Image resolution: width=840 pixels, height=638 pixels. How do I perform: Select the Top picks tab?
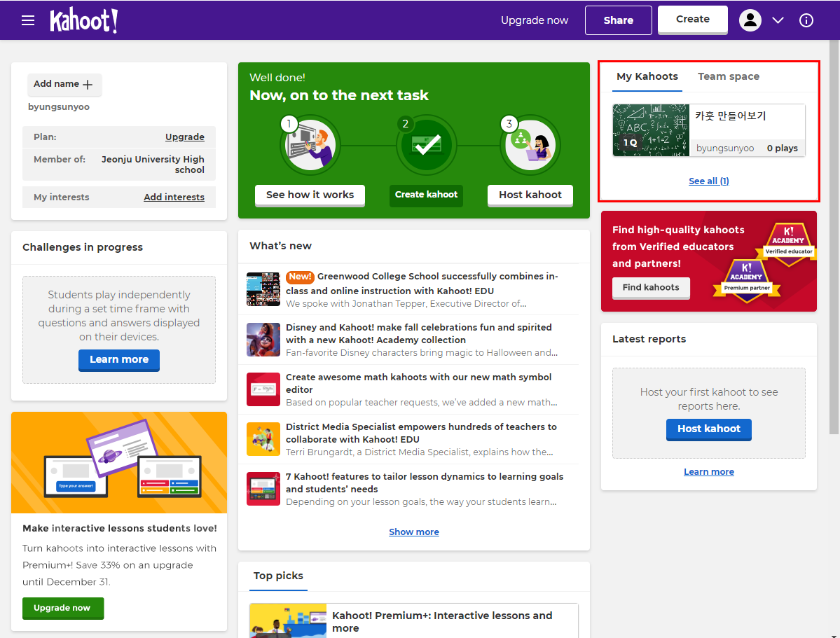tap(278, 576)
